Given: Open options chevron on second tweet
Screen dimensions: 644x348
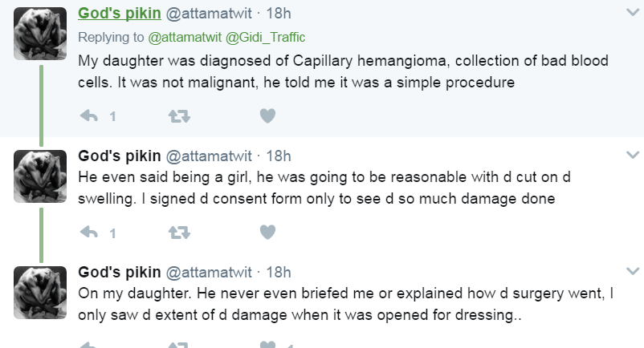Looking at the screenshot, I should pos(633,155).
